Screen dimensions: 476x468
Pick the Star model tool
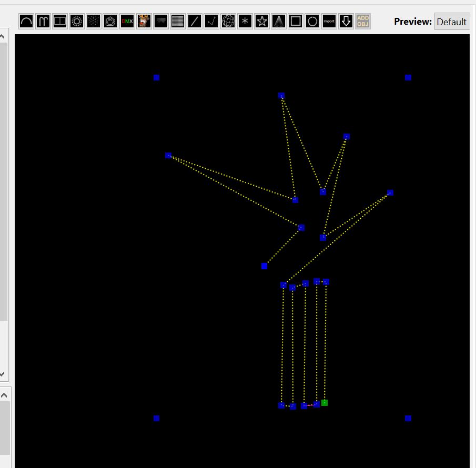[x=262, y=22]
